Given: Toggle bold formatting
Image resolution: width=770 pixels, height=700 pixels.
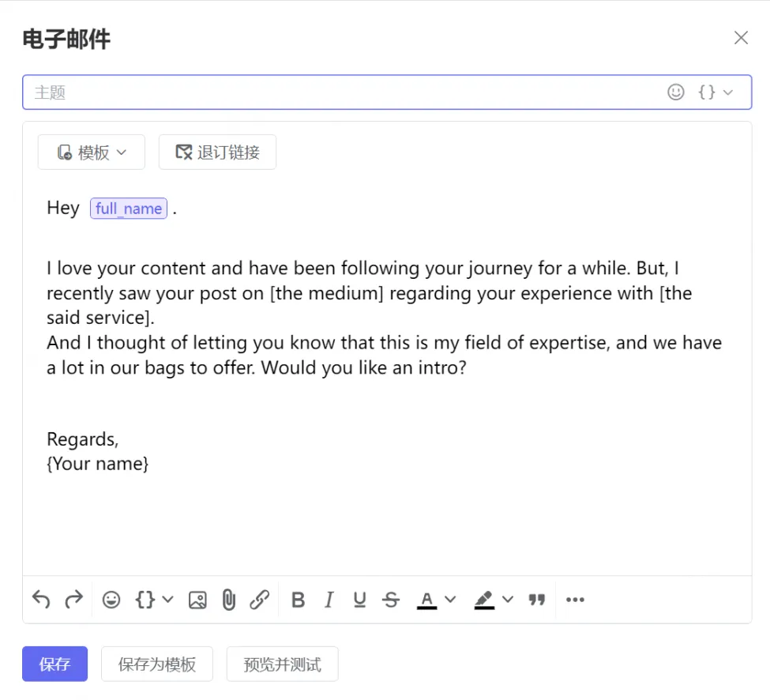Looking at the screenshot, I should tap(298, 600).
